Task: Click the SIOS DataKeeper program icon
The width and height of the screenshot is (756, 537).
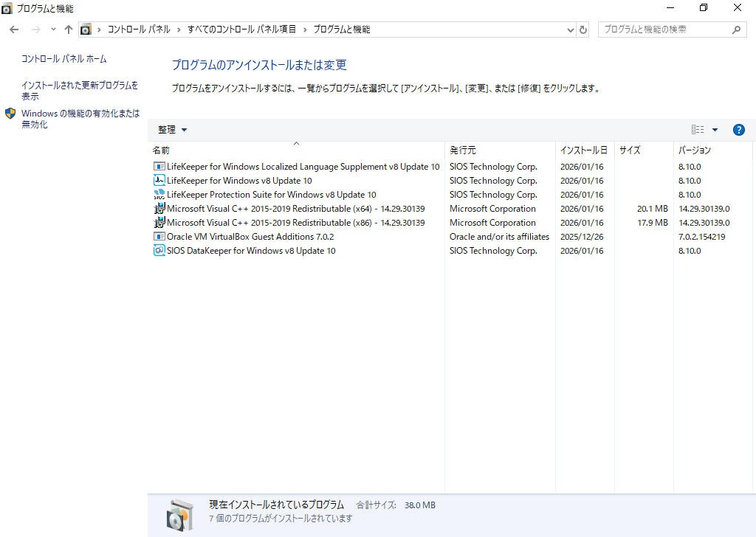Action: click(x=159, y=251)
